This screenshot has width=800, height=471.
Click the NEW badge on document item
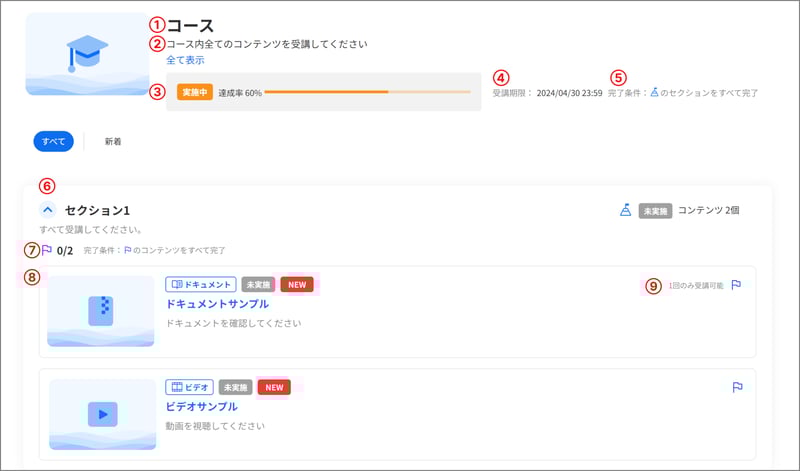(297, 284)
